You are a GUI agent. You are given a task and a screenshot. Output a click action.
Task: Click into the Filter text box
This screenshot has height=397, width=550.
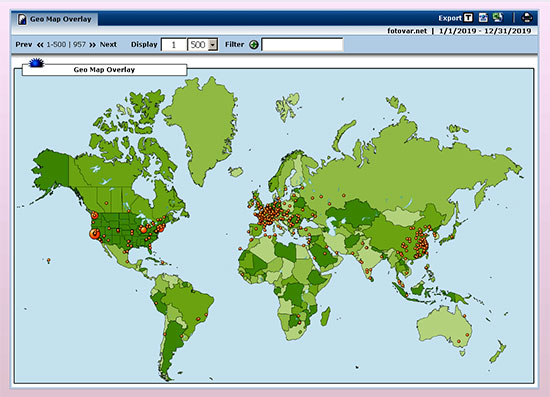tap(302, 45)
